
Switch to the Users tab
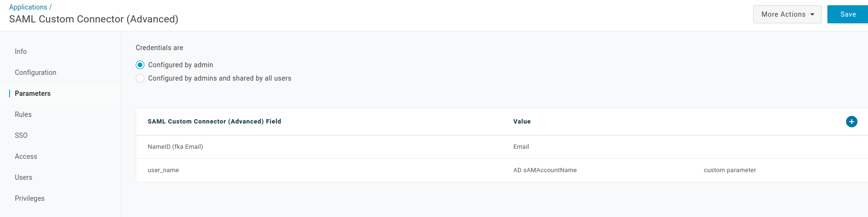(x=23, y=177)
